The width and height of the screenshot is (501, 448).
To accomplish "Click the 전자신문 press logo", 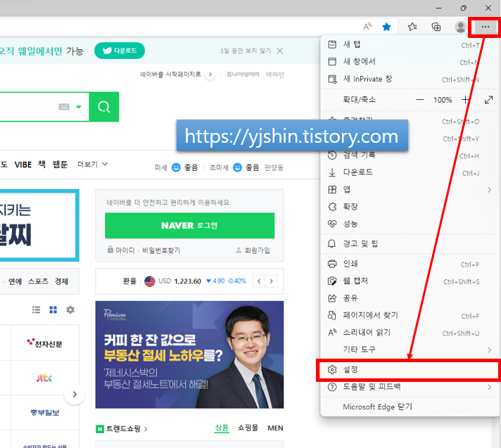I will pos(45,343).
